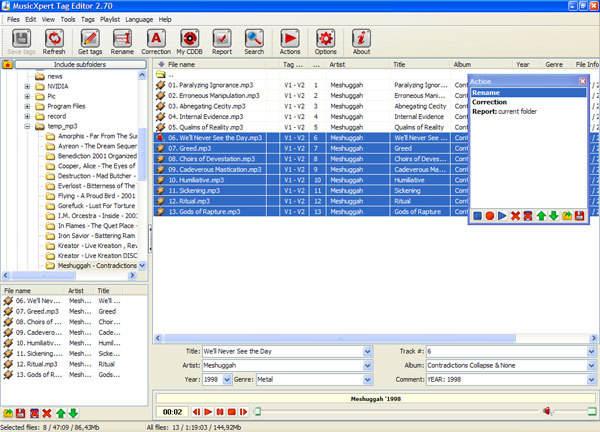
Task: Open My CDDB from toolbar
Action: 189,41
